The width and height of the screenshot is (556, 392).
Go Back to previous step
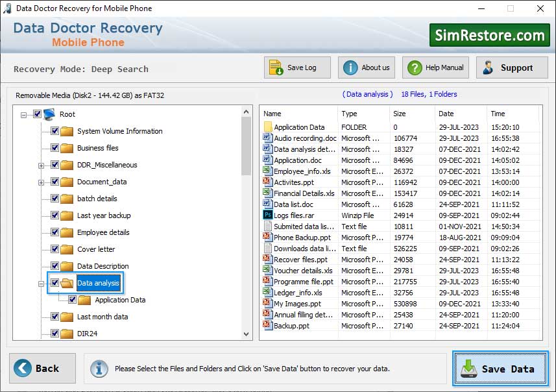[43, 368]
